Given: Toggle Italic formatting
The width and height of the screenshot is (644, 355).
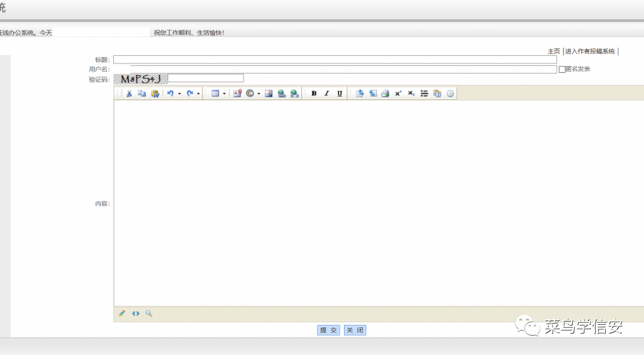Looking at the screenshot, I should click(327, 94).
